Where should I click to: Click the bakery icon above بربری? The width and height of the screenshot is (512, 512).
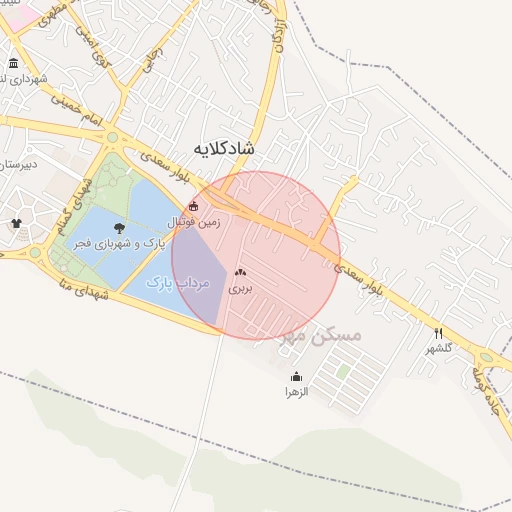click(240, 273)
